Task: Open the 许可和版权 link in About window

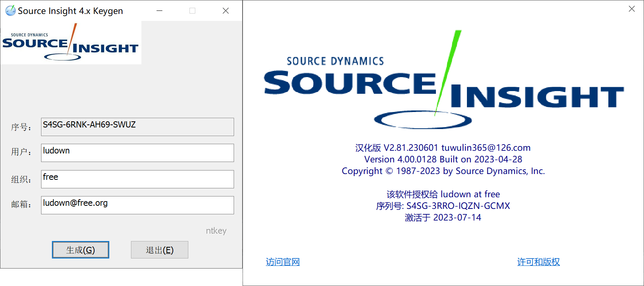Action: 539,262
